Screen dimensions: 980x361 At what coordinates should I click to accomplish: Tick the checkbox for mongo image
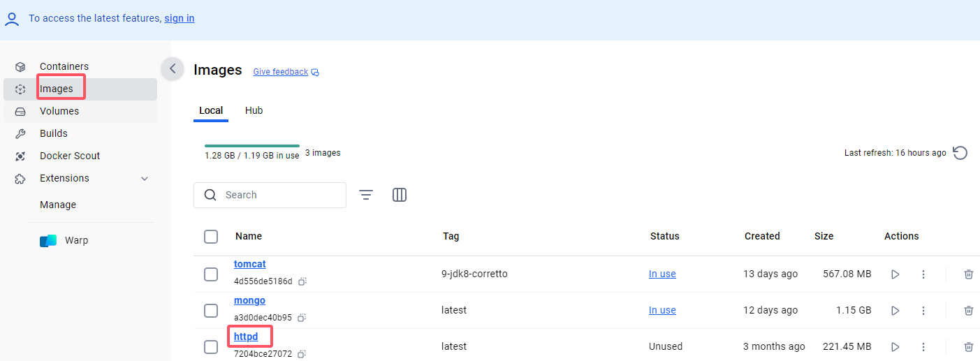(211, 311)
